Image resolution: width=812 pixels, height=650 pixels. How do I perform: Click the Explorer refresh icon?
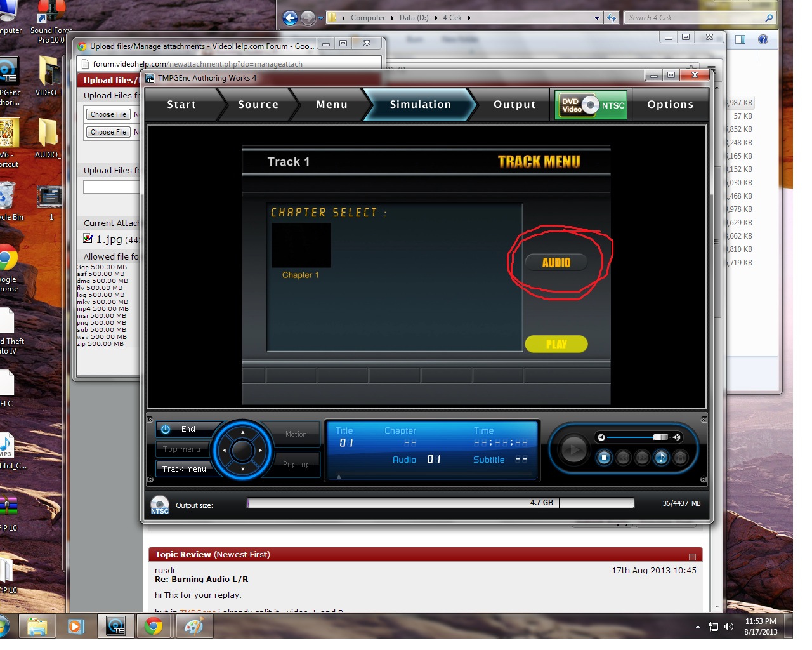click(612, 18)
